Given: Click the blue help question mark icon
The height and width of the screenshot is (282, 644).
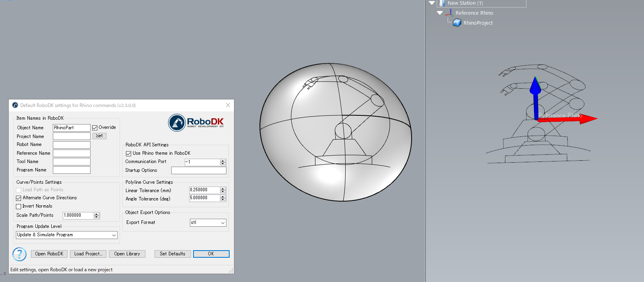Looking at the screenshot, I should (x=19, y=254).
